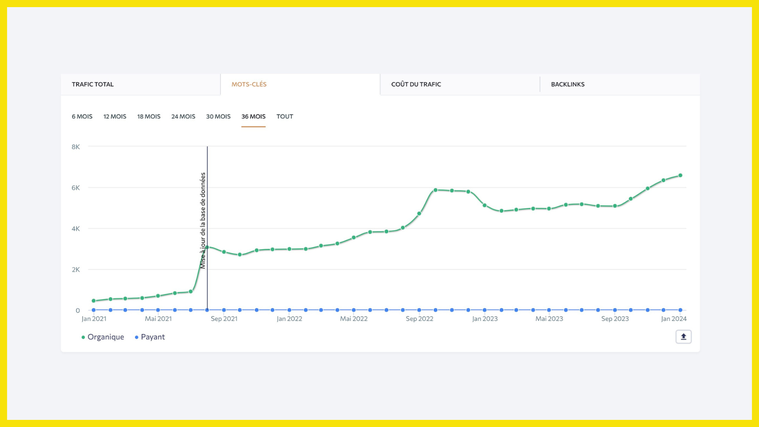This screenshot has width=759, height=427.
Task: Set the period to 18 Mois
Action: [x=149, y=117]
